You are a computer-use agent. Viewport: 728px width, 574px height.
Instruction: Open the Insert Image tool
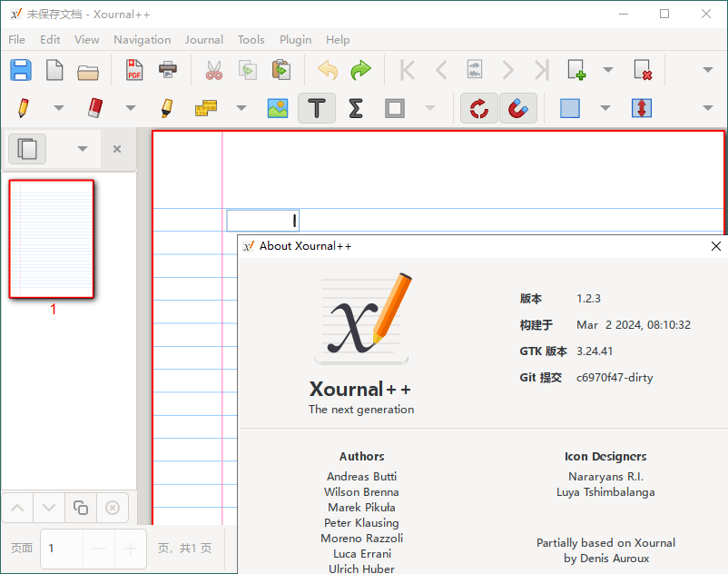point(278,108)
